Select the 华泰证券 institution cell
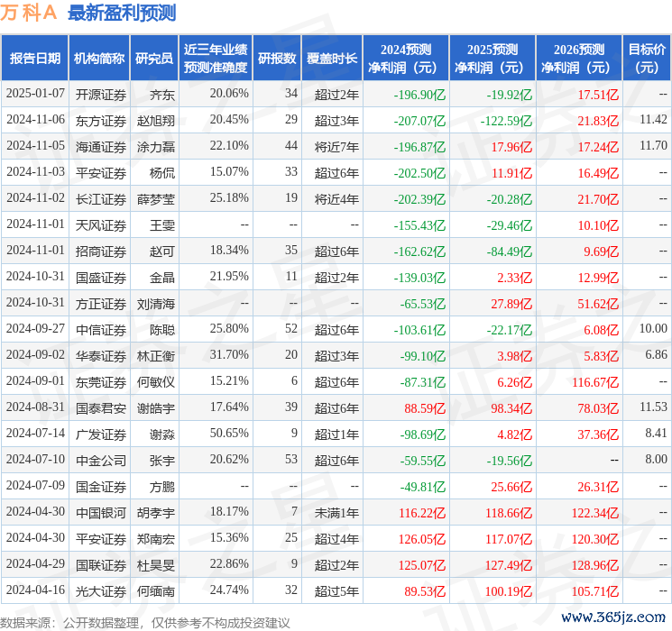This screenshot has width=672, height=631. coord(101,356)
